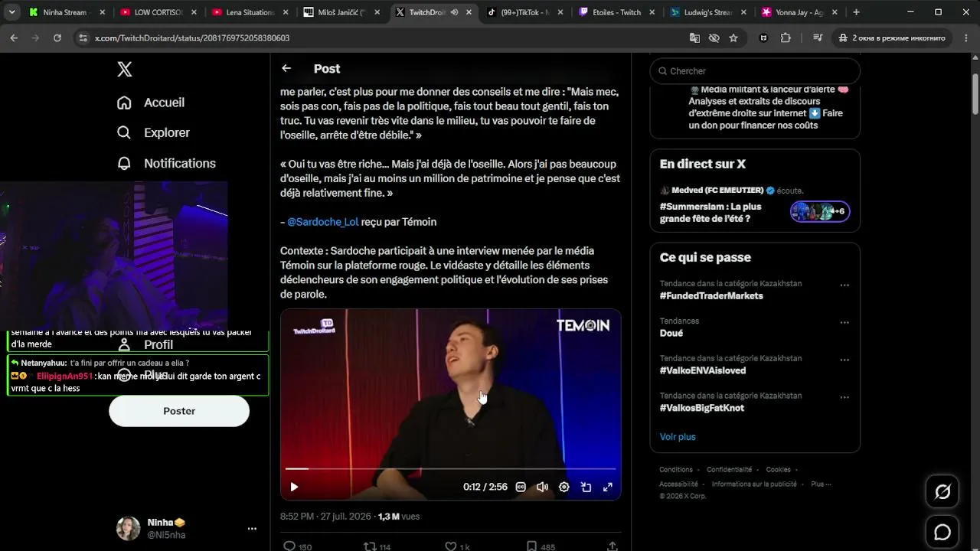Reload the current page
The width and height of the screenshot is (980, 551).
pyautogui.click(x=57, y=37)
